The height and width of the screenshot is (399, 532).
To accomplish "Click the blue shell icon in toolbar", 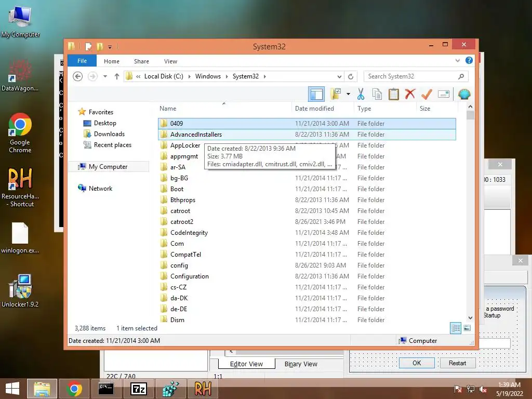I will [464, 94].
